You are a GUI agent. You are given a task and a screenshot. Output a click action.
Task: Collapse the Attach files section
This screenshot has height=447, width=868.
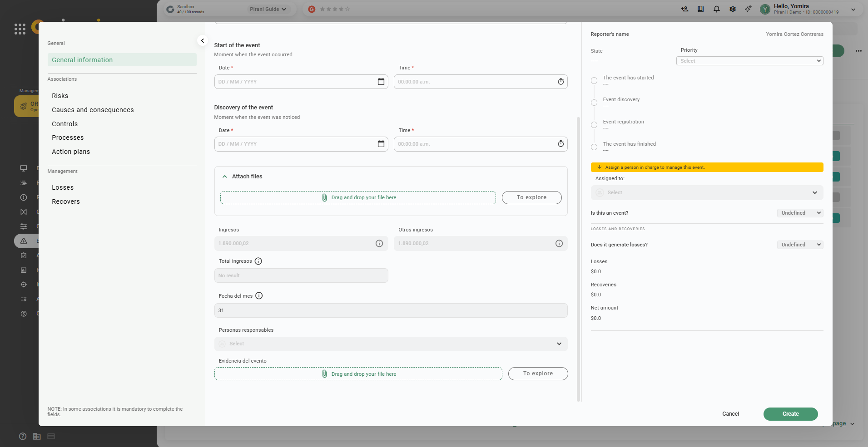coord(225,177)
